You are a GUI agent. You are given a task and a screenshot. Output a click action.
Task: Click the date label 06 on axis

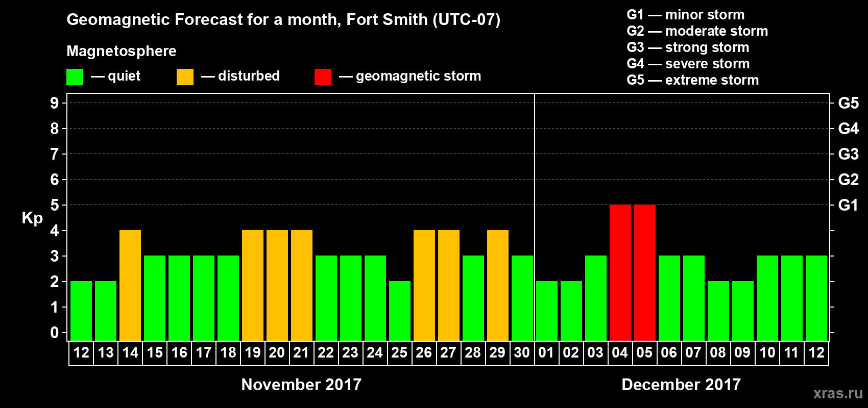[669, 353]
